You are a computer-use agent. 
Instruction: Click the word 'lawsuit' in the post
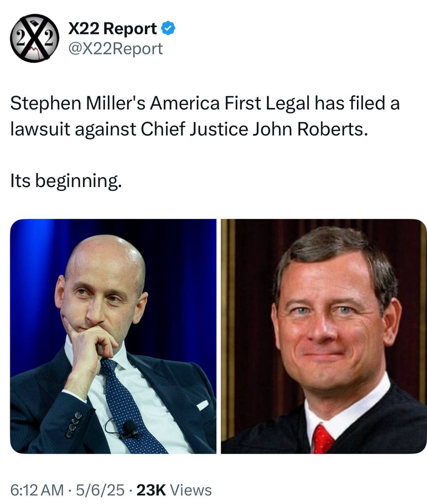(x=40, y=129)
